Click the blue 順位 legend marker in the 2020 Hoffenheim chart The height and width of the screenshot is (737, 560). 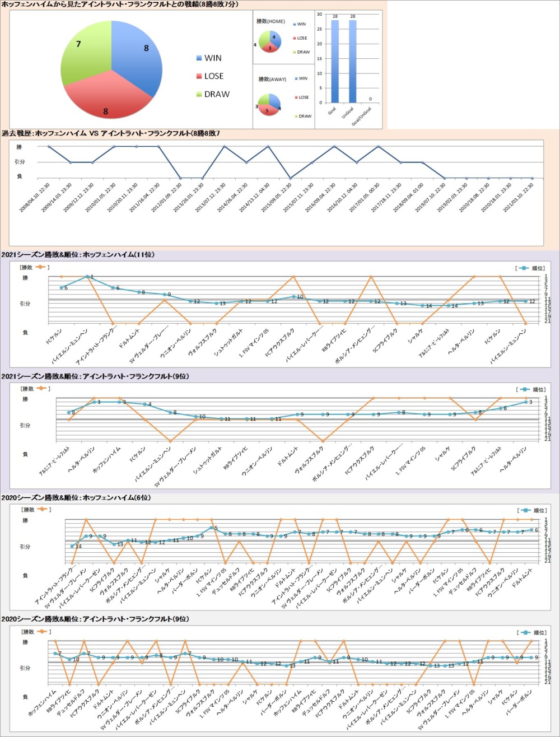tap(524, 510)
